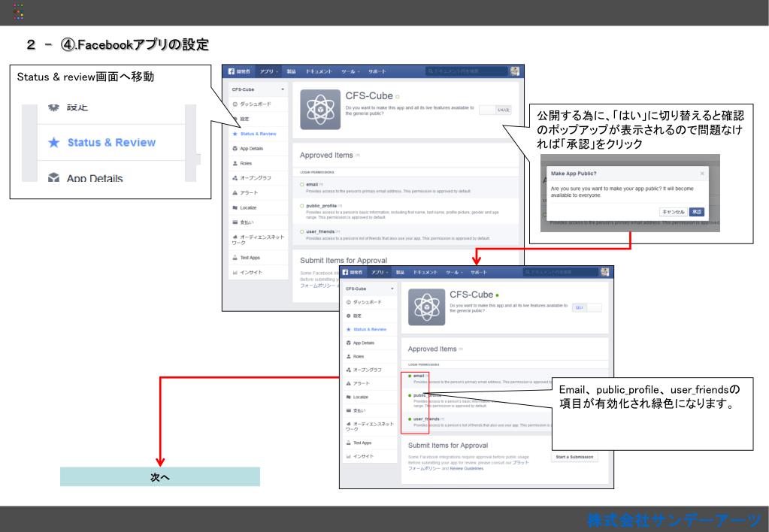Open Status & Review in upper screenshot sidebar
This screenshot has width=769, height=532.
click(258, 133)
